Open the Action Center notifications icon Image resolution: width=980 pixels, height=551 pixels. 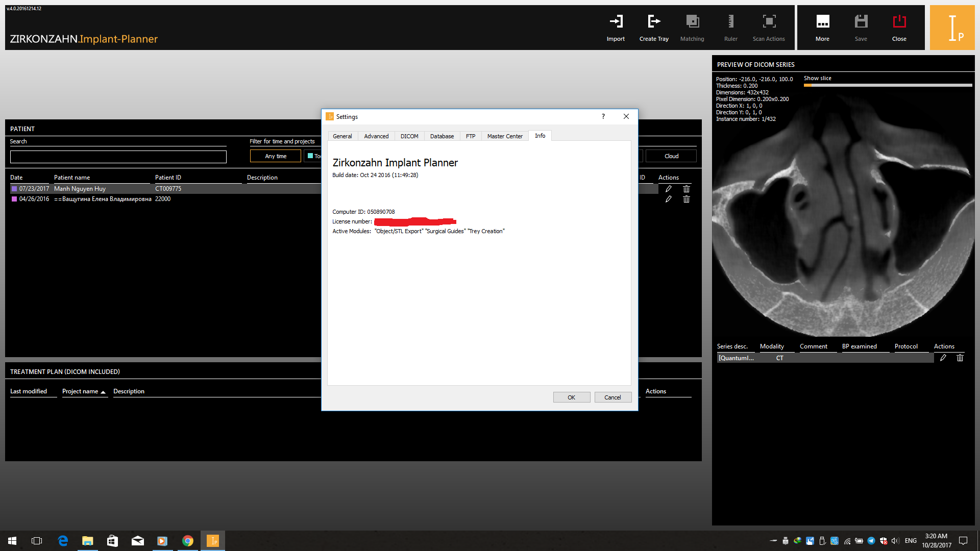click(963, 541)
